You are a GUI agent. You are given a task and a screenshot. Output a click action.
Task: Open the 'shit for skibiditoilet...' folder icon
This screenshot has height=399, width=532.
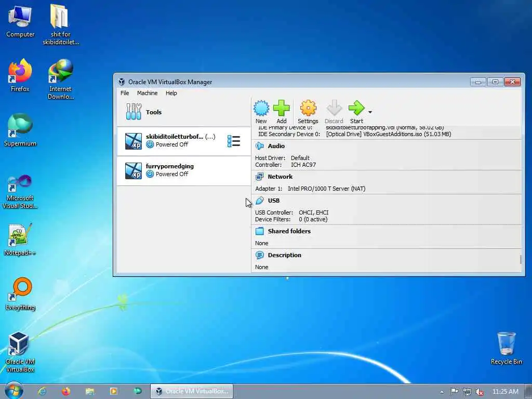click(x=60, y=25)
